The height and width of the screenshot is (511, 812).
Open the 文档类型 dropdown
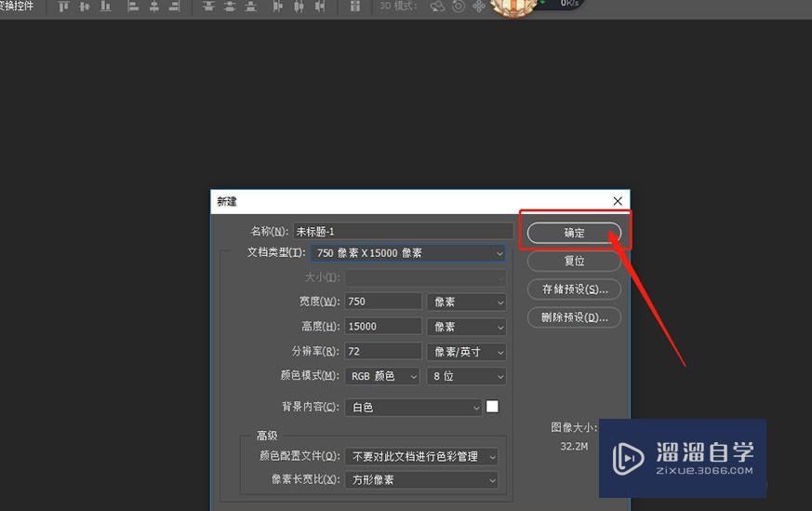click(x=407, y=253)
